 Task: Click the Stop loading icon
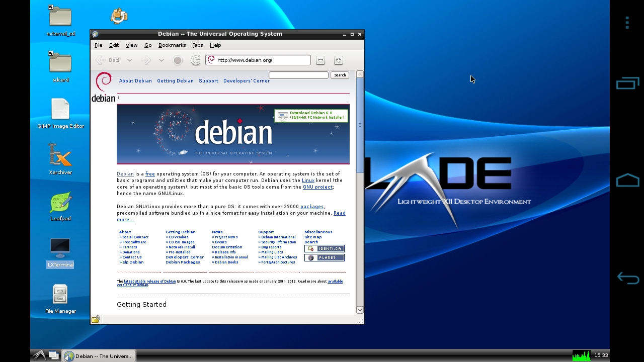[178, 60]
